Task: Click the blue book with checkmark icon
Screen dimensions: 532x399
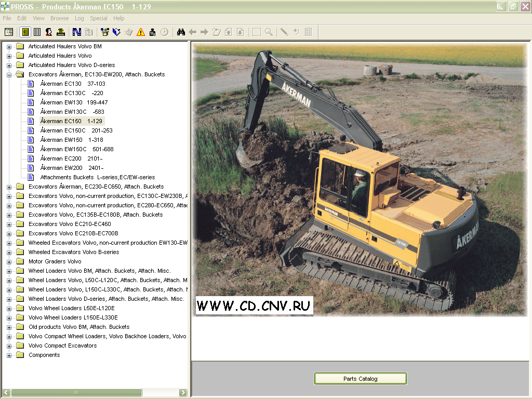Action: point(116,32)
